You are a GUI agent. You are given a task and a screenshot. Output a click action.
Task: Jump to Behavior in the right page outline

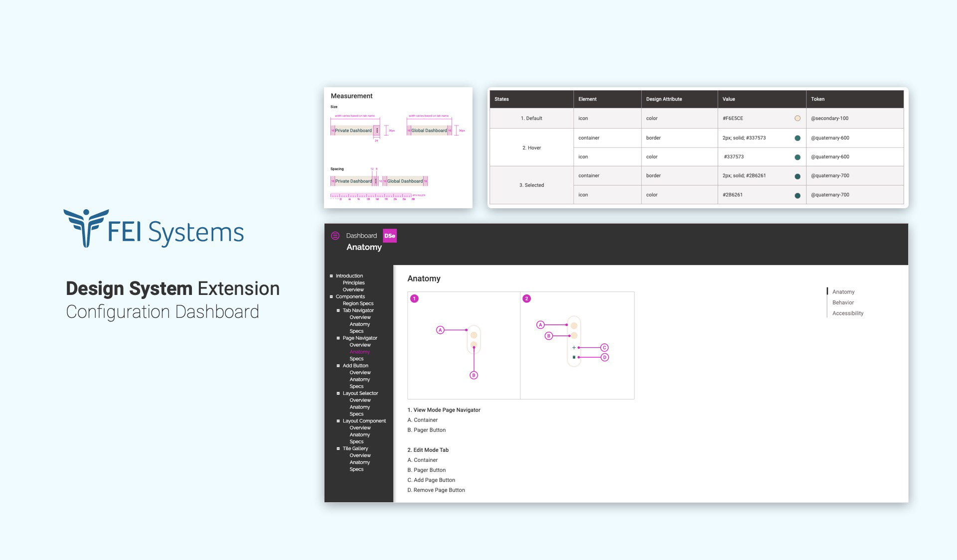843,302
